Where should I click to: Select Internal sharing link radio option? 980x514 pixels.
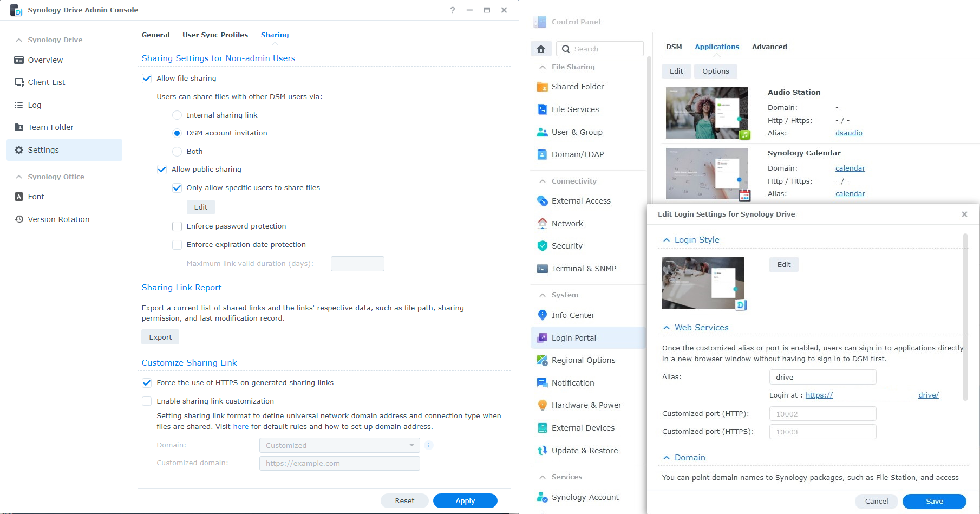pos(177,115)
